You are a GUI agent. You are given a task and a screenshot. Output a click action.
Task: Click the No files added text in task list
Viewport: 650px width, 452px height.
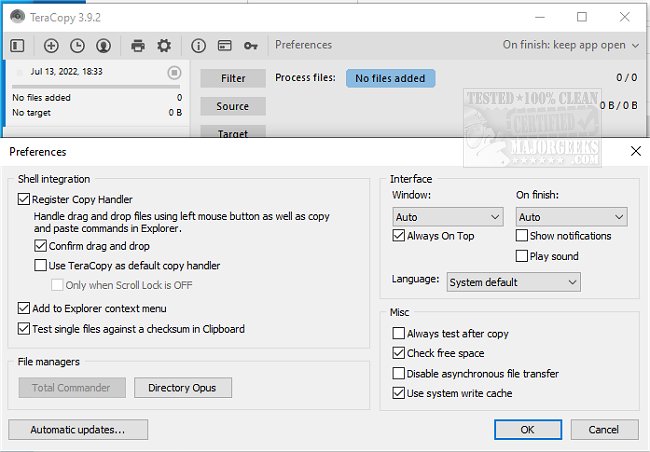pos(41,98)
